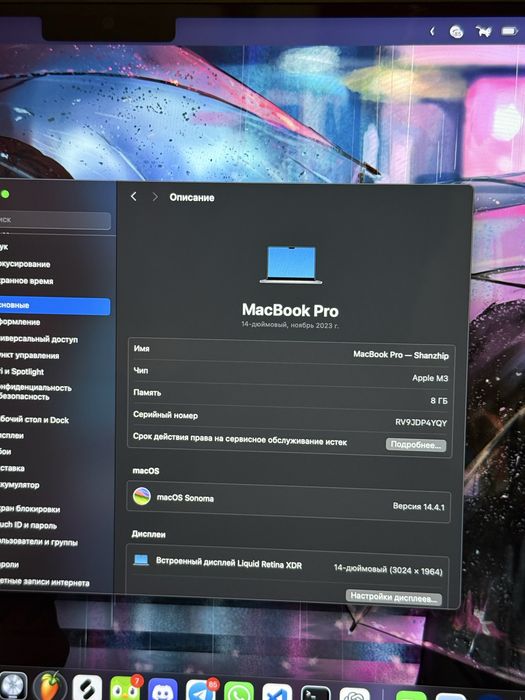
Task: Open Visual Studio Code from the Dock
Action: pyautogui.click(x=277, y=693)
